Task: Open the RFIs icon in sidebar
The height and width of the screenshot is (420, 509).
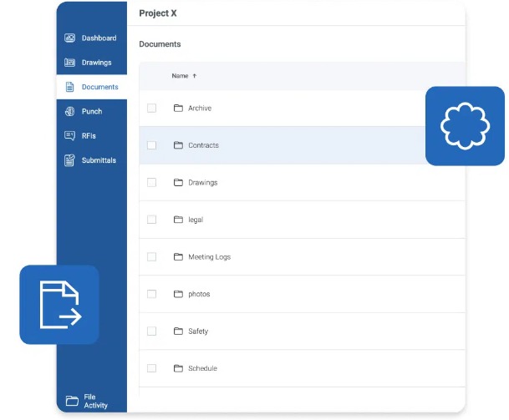Action: click(70, 135)
